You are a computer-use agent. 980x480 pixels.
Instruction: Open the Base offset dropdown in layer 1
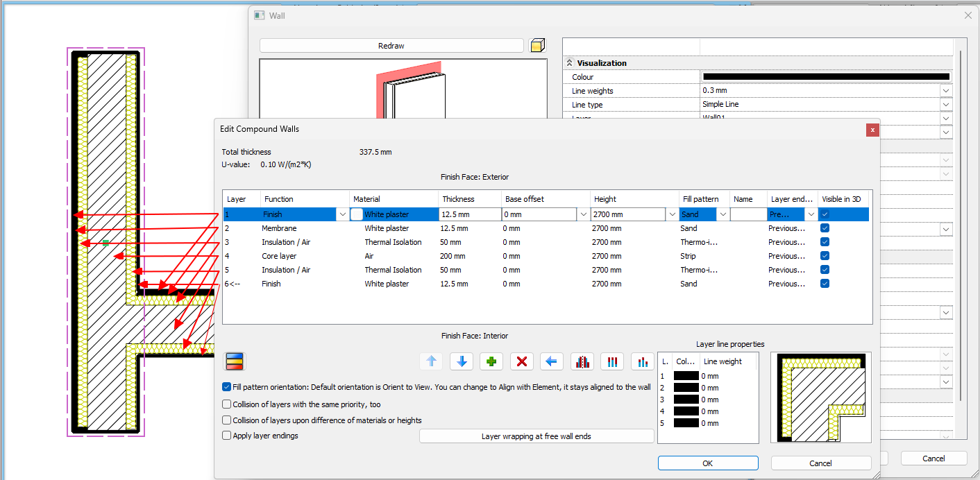[x=583, y=215]
